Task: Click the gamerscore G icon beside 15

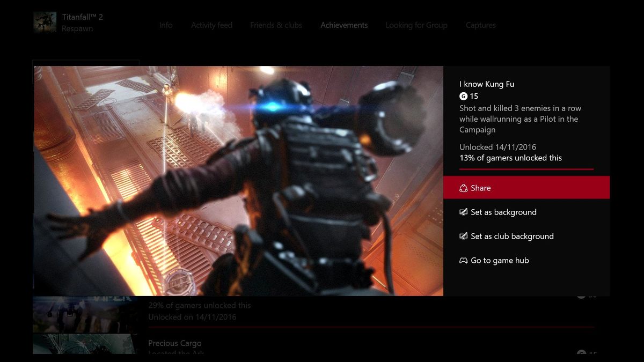Action: (x=463, y=97)
